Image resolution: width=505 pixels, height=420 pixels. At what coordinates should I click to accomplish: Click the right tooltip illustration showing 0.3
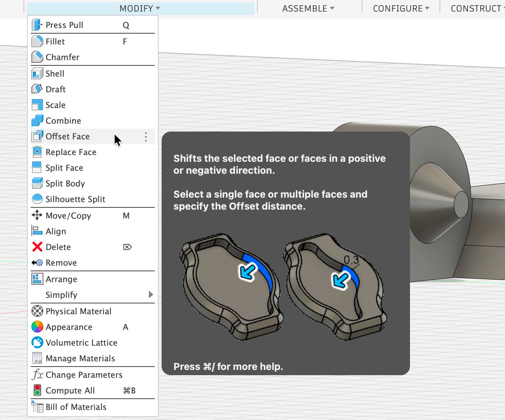coord(335,287)
